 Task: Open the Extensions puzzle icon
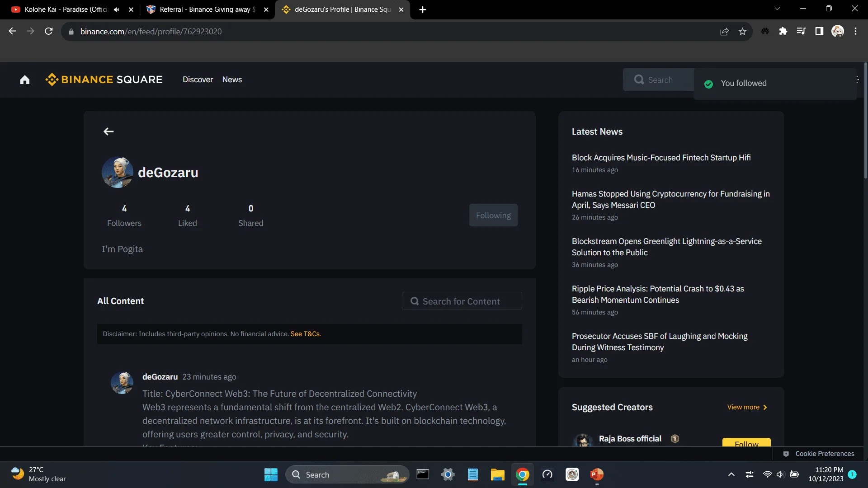point(783,31)
